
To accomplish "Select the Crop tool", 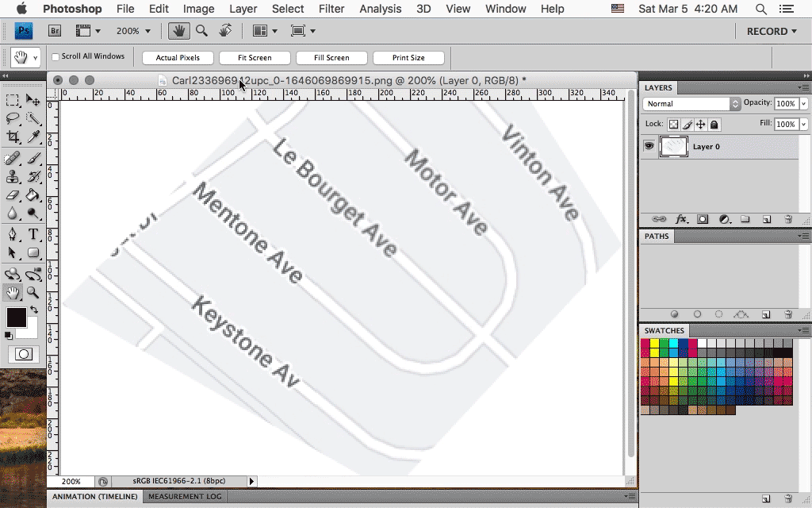I will pos(13,137).
